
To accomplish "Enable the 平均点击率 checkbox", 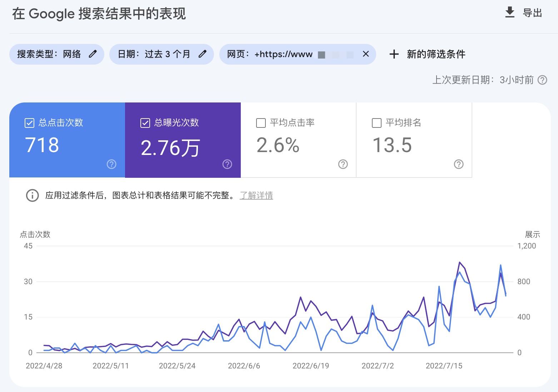I will pyautogui.click(x=261, y=123).
